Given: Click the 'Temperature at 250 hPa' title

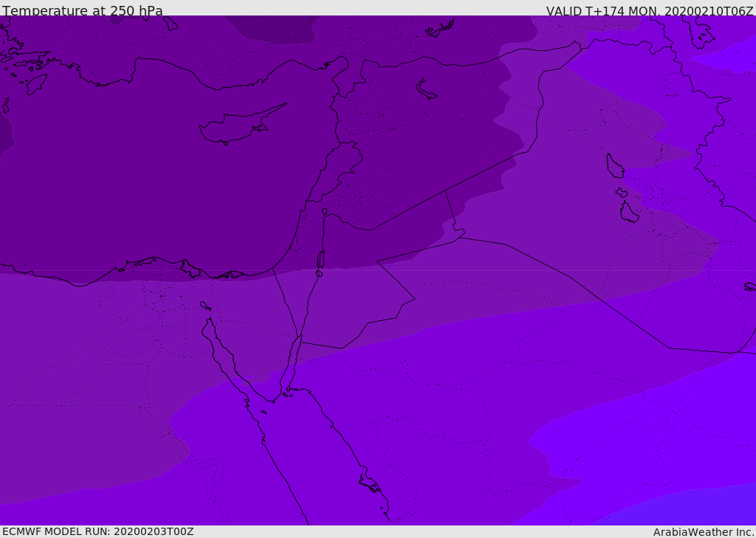Looking at the screenshot, I should click(x=83, y=10).
